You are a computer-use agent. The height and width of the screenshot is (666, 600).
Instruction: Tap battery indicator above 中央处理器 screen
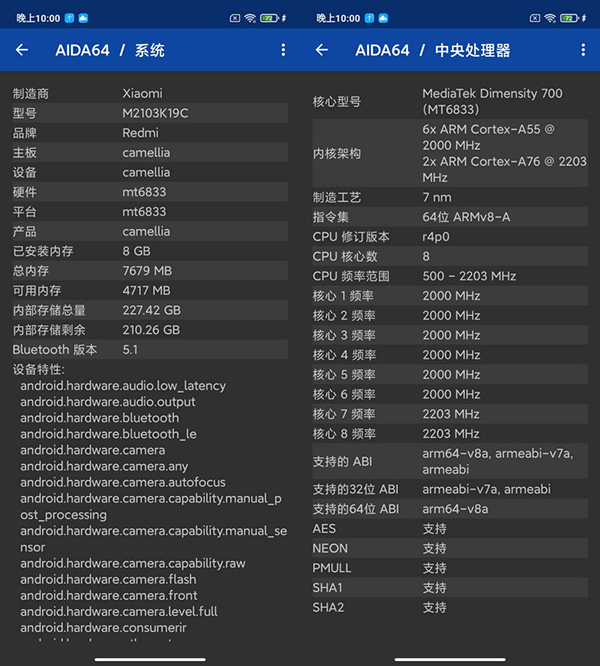567,18
